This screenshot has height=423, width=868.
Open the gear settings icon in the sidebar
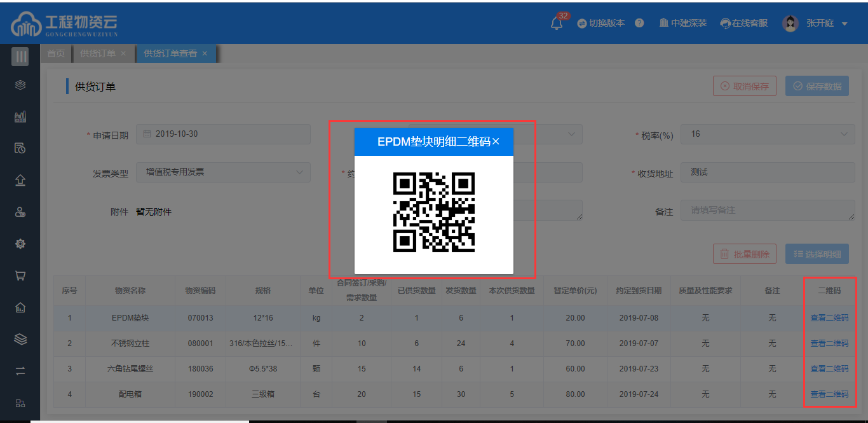click(20, 244)
